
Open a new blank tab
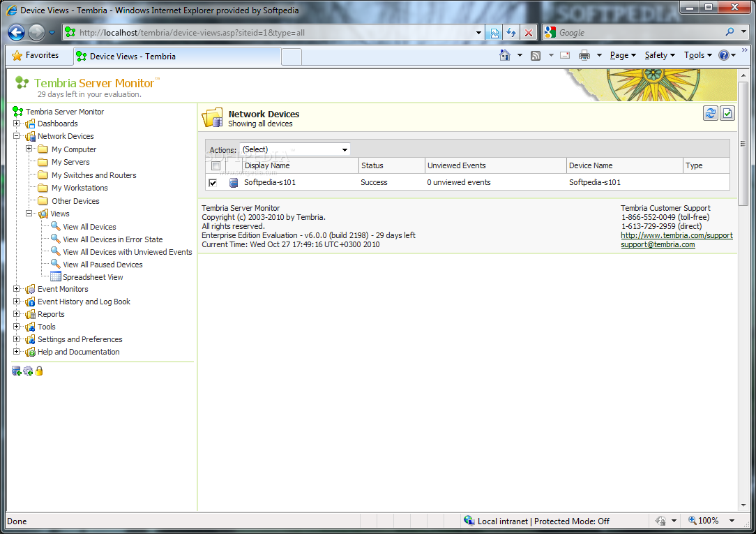coord(292,57)
